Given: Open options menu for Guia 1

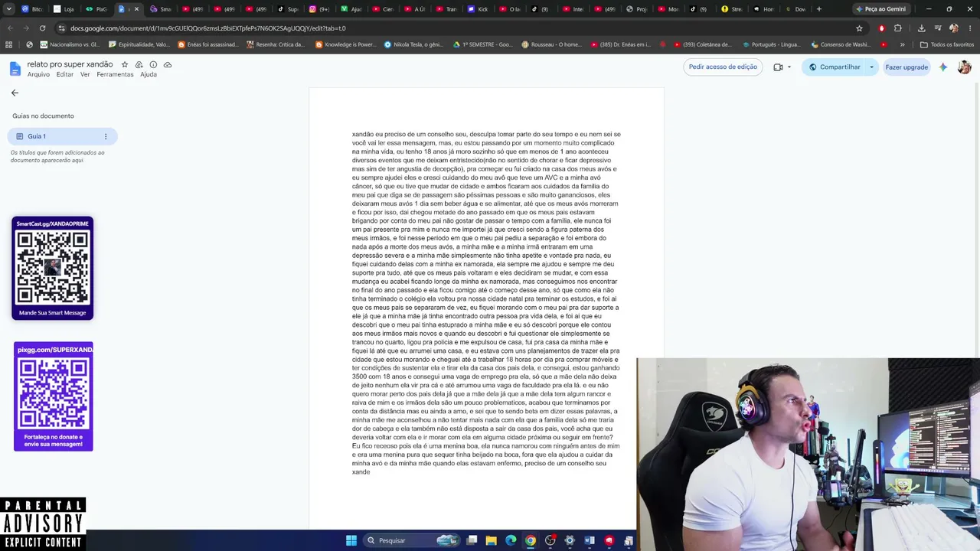Looking at the screenshot, I should pyautogui.click(x=106, y=136).
